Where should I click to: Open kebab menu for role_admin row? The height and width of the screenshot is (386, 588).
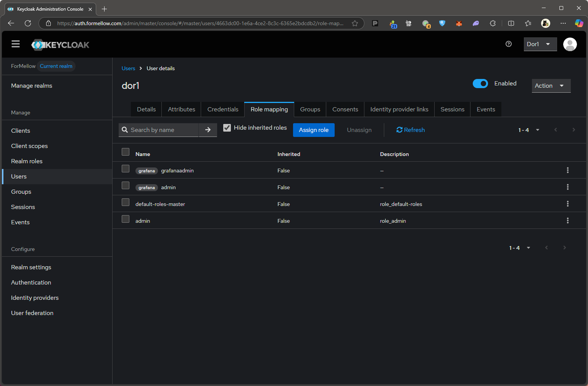point(568,220)
